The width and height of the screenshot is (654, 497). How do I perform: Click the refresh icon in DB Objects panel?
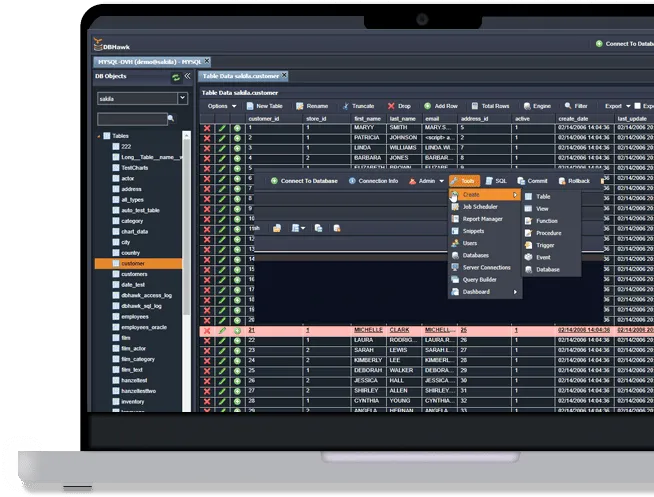(176, 77)
